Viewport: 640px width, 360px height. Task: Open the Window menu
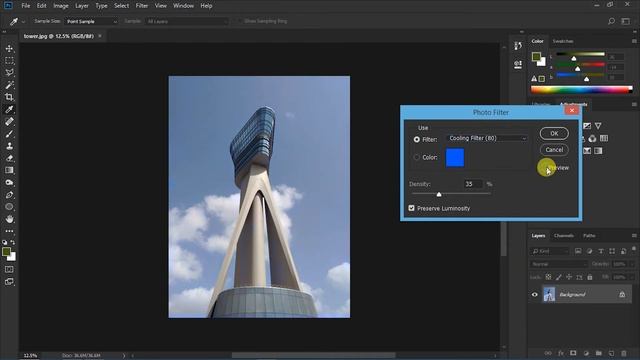[x=183, y=6]
